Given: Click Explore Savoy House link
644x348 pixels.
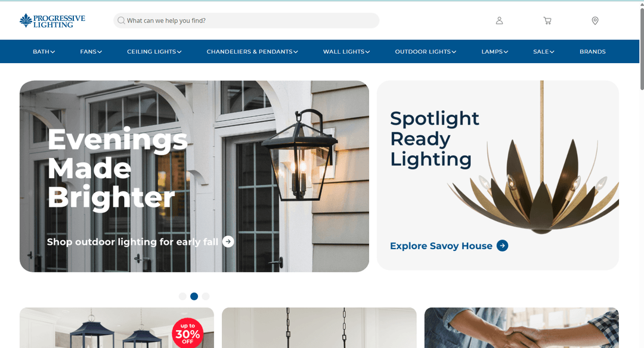Looking at the screenshot, I should pos(441,246).
